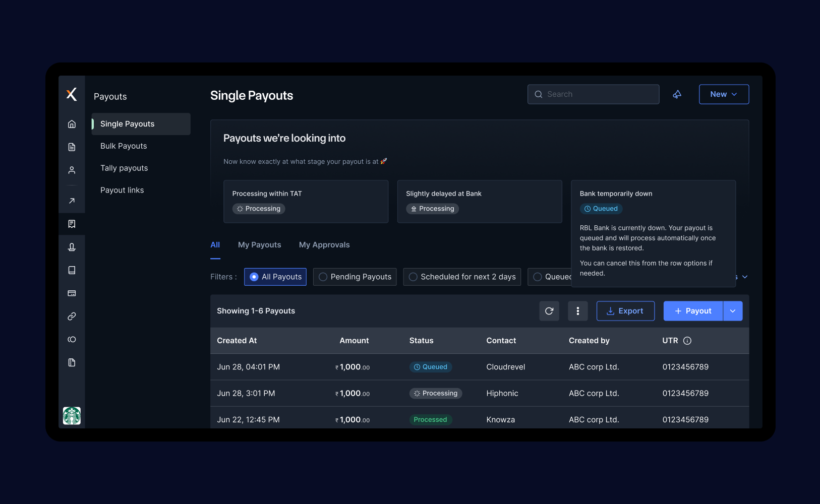The height and width of the screenshot is (504, 820).
Task: Open the chain link icon in sidebar
Action: coord(72,317)
